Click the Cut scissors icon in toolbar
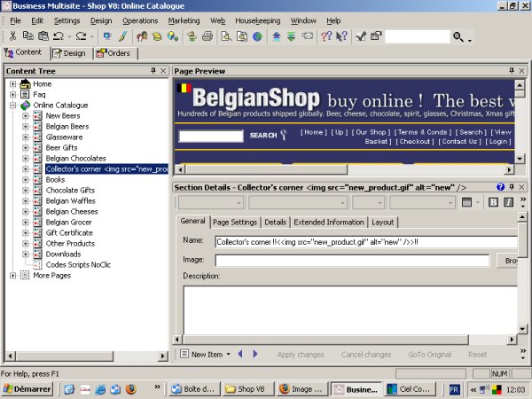Image resolution: width=532 pixels, height=399 pixels. tap(12, 36)
